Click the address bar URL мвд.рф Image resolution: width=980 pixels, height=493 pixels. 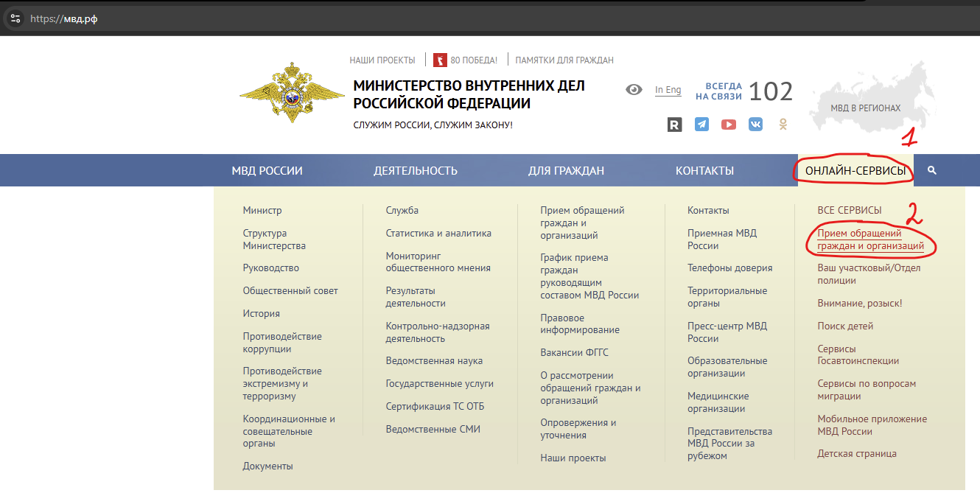coord(64,19)
